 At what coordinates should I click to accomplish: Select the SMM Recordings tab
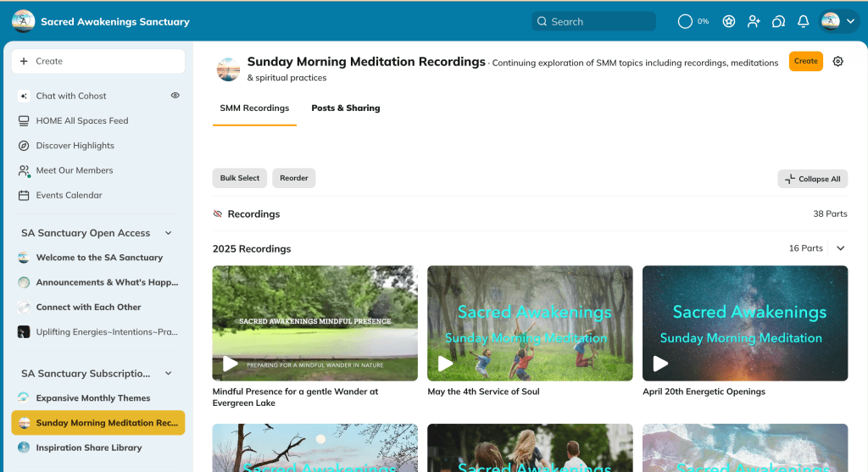pos(254,108)
